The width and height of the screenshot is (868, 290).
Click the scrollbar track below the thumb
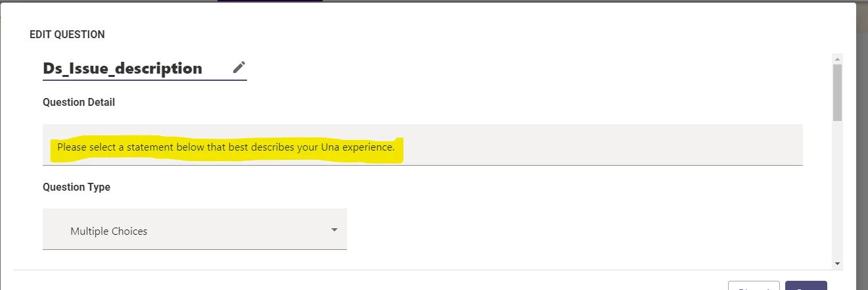(x=837, y=191)
